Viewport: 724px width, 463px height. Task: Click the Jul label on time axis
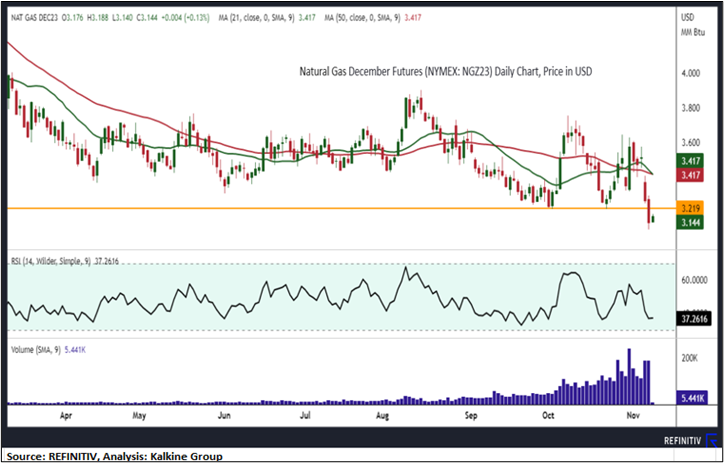tap(305, 415)
